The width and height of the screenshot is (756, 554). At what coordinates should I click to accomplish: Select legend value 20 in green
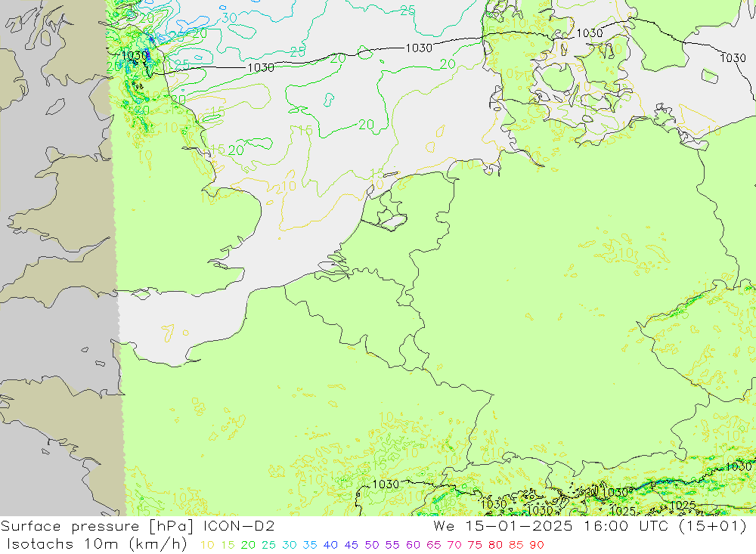click(248, 545)
